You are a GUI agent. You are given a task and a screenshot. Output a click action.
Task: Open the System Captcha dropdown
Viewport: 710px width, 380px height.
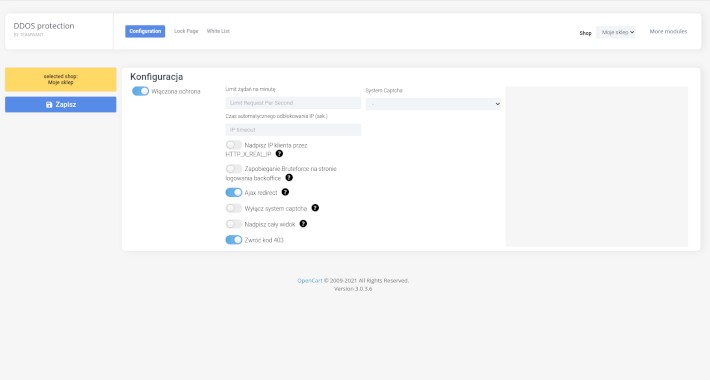pyautogui.click(x=433, y=104)
